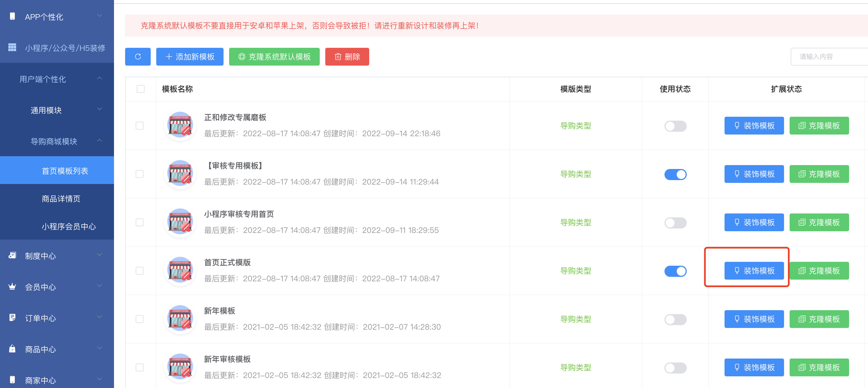Collapse the 导购商城模块 submenu chevron
868x388 pixels.
100,140
